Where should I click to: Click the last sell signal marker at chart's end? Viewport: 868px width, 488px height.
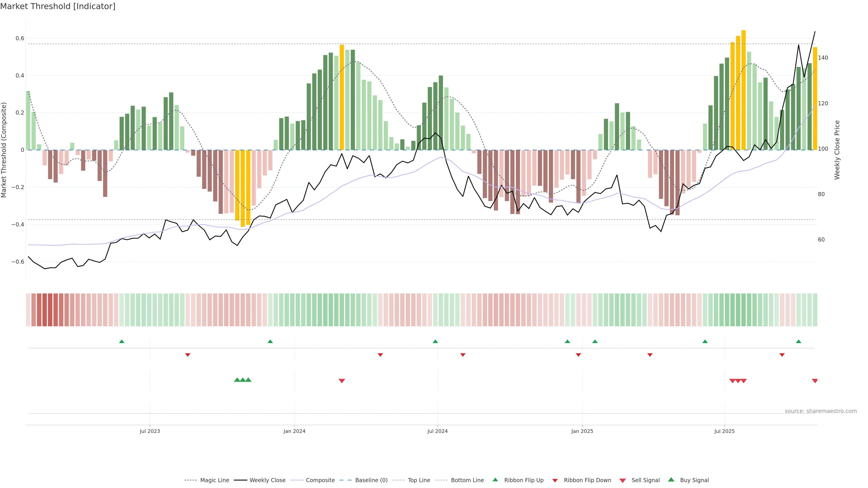[x=815, y=381]
